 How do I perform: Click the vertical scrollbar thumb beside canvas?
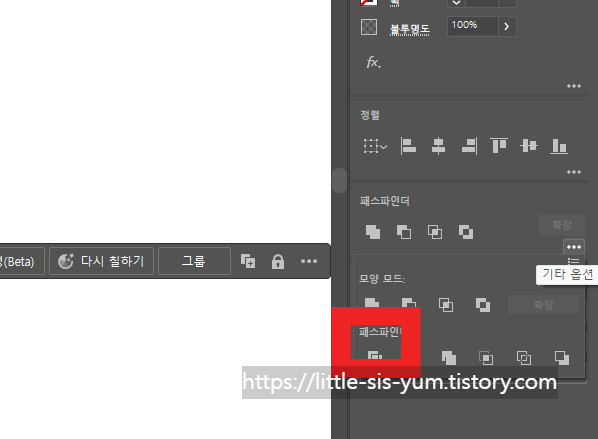[339, 180]
